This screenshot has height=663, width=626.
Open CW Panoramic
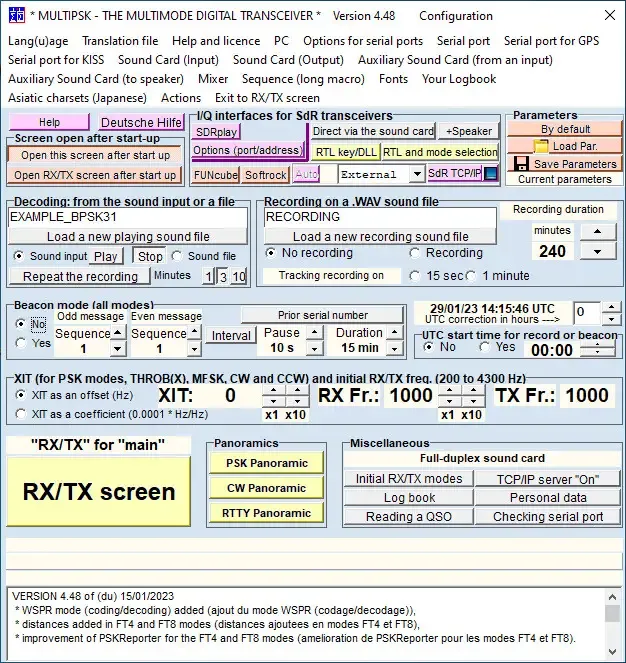266,488
